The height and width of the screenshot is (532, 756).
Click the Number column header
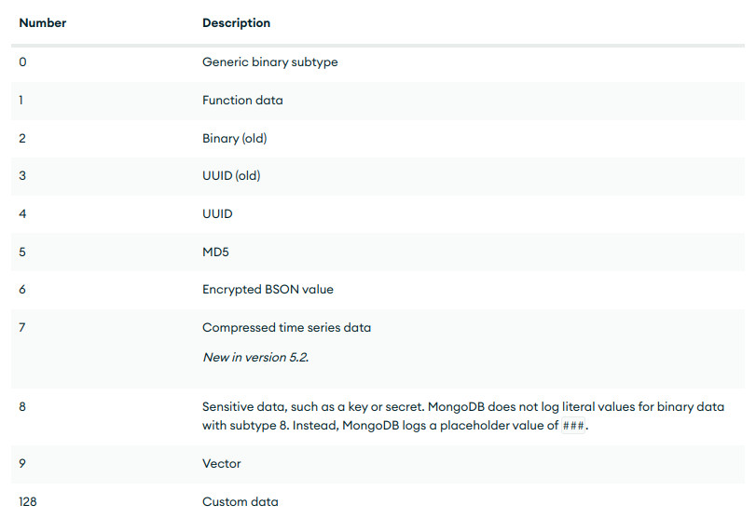pos(43,22)
